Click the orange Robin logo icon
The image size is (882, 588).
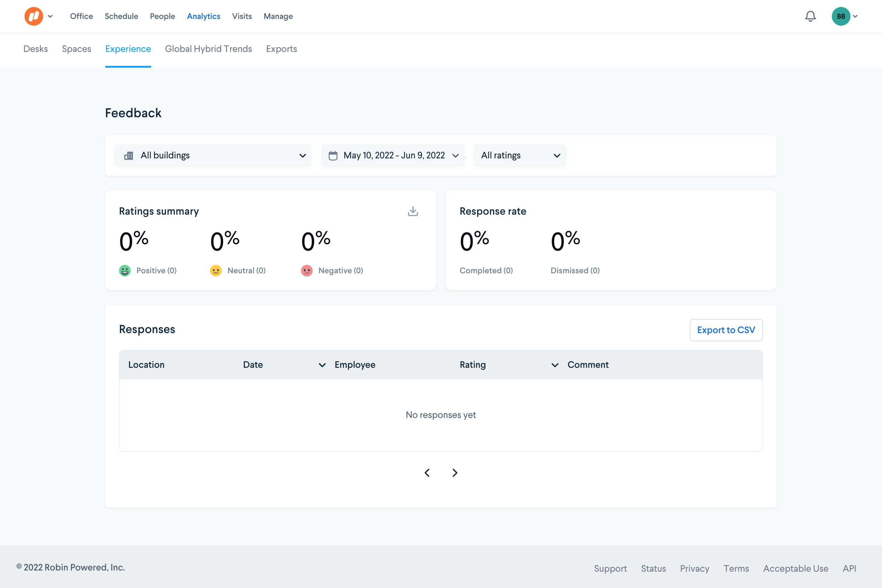point(34,16)
